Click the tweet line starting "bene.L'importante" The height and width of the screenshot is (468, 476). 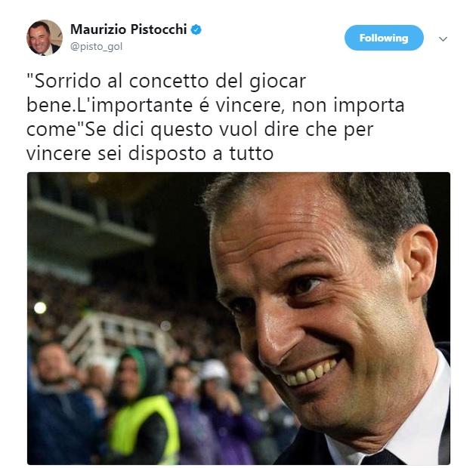click(215, 105)
